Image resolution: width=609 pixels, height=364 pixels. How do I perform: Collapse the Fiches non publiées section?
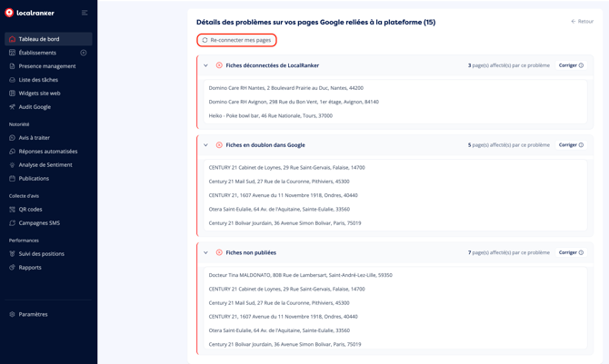pos(205,252)
